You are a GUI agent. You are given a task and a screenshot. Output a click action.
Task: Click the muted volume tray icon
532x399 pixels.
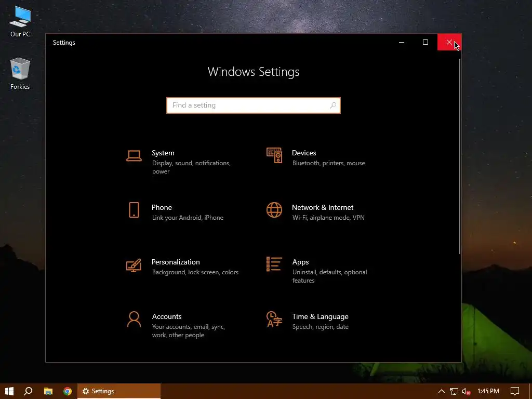coord(466,391)
